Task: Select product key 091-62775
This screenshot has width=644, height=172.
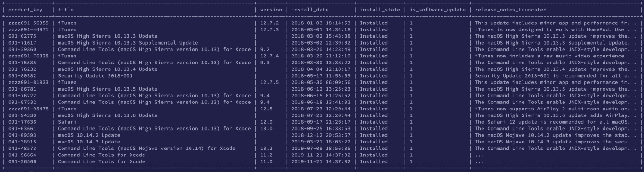Action: pyautogui.click(x=22, y=36)
